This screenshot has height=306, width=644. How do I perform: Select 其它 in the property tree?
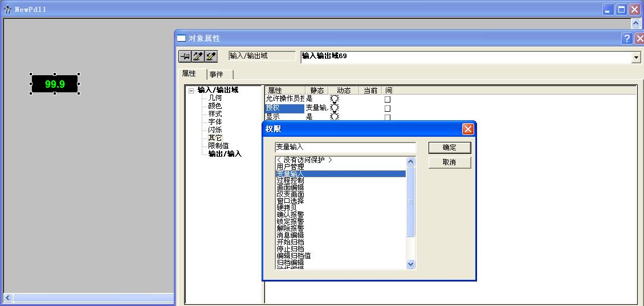click(215, 137)
